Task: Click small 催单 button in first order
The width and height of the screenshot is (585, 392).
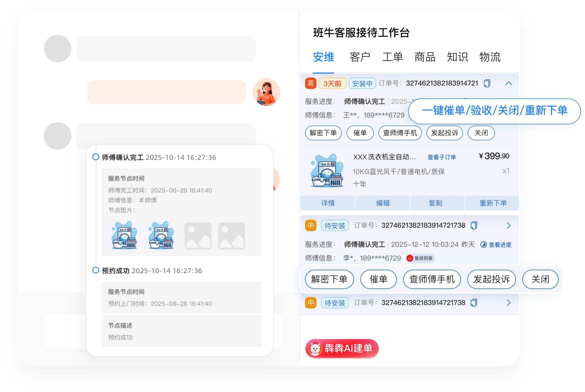Action: (360, 133)
